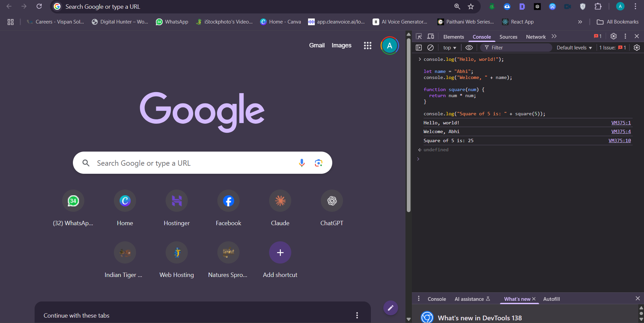The width and height of the screenshot is (644, 323).
Task: Toggle the console sidebar panel
Action: tap(419, 47)
